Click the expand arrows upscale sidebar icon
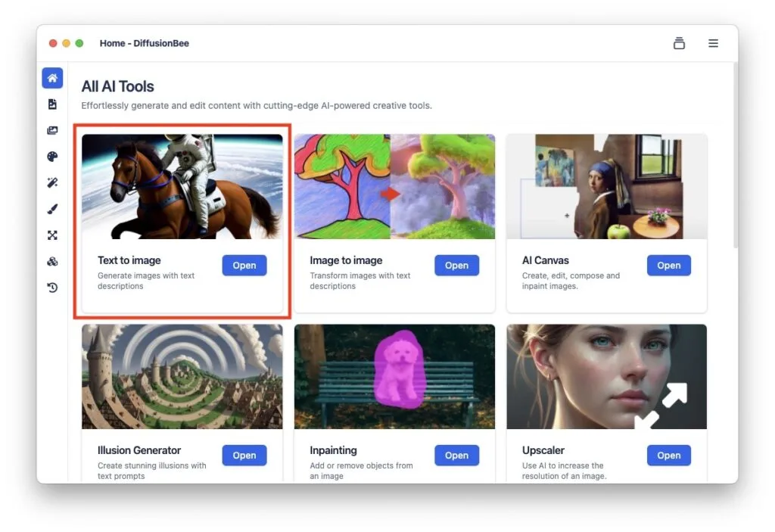 tap(52, 235)
